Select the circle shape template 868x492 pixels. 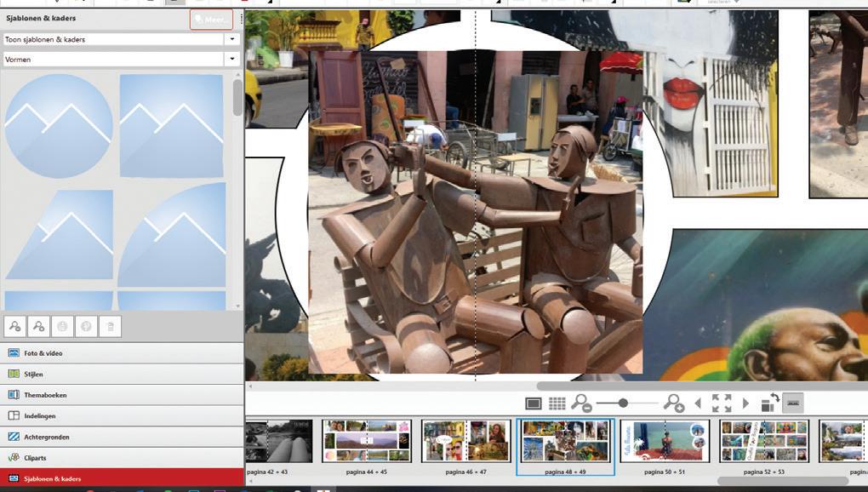click(59, 126)
